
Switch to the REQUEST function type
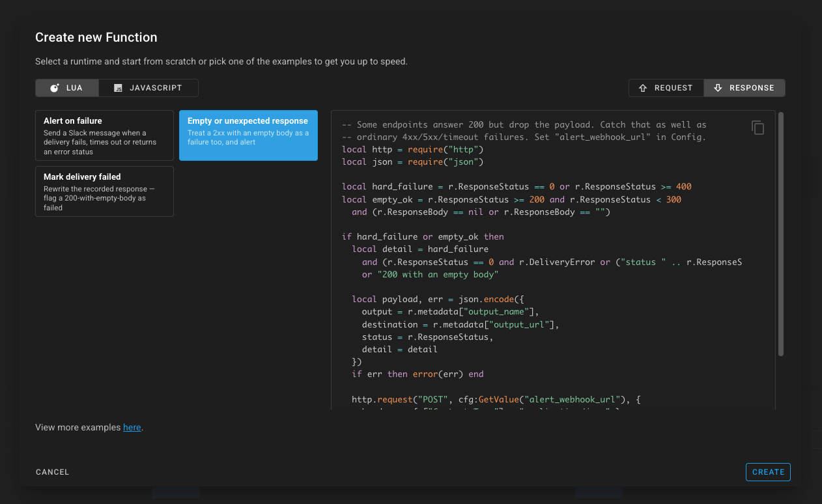666,88
